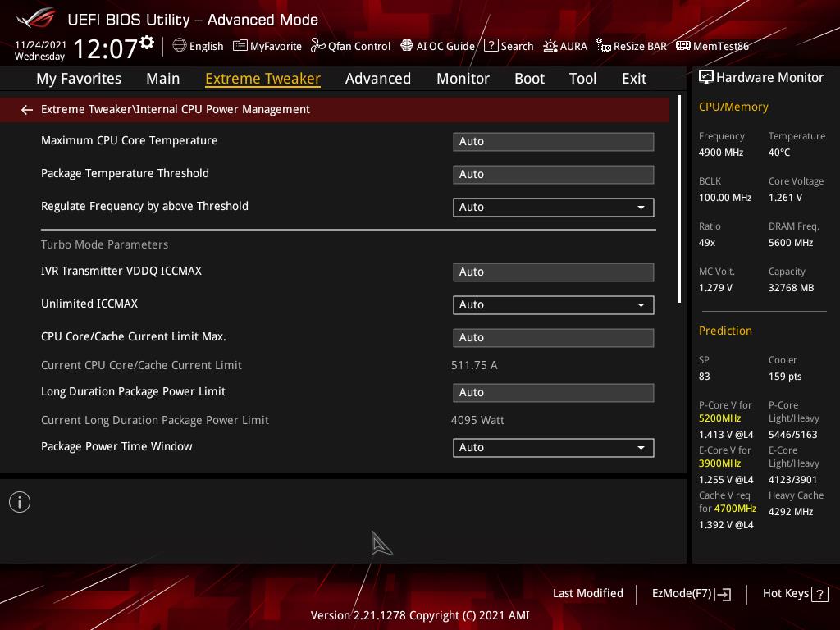Switch to EzMode(F7)
The height and width of the screenshot is (630, 840).
pyautogui.click(x=691, y=594)
